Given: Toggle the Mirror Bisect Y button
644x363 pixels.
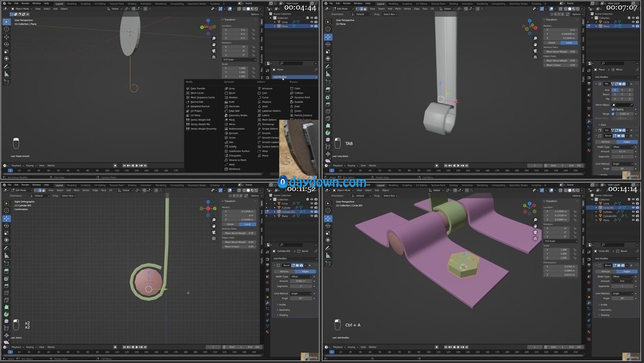Looking at the screenshot, I should click(623, 94).
